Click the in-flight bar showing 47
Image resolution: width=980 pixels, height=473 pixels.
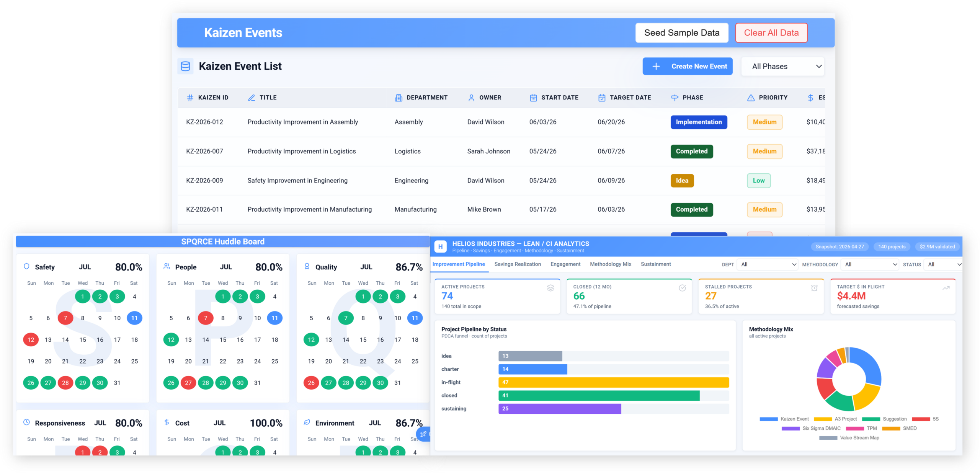[613, 382]
